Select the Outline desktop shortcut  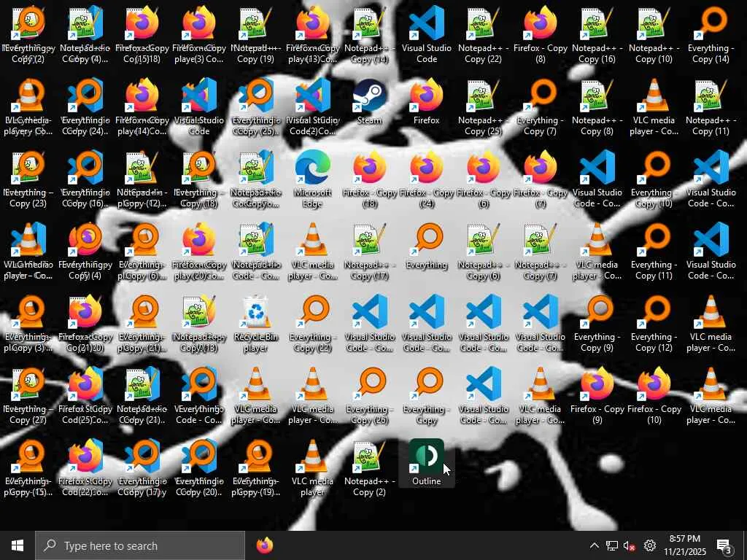426,463
